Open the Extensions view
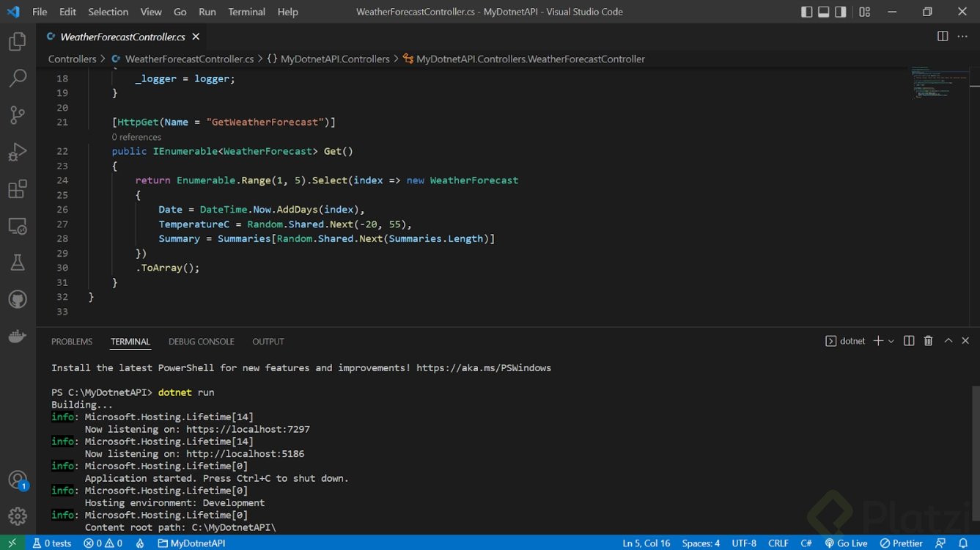The width and height of the screenshot is (980, 550). click(18, 188)
